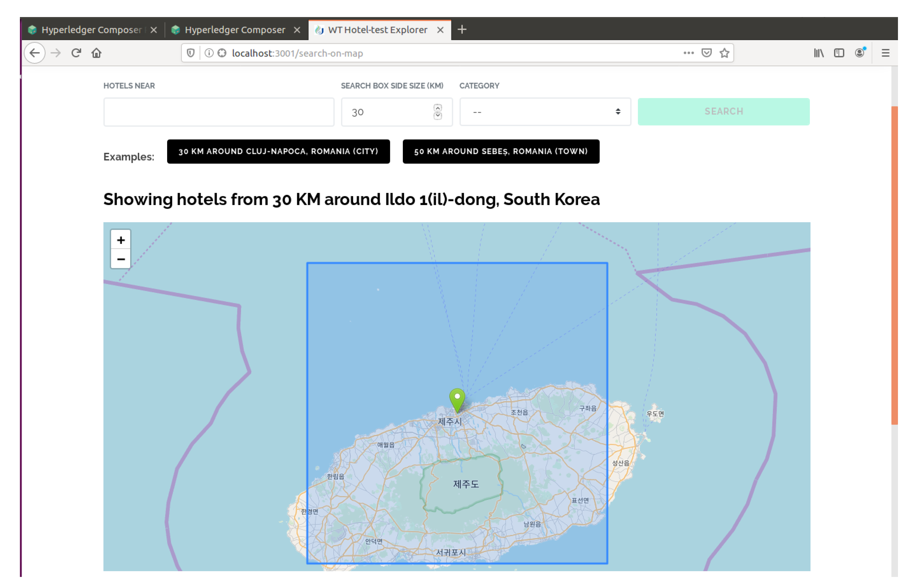
Task: Switch to the first Hyperledger Composer tab
Action: (91, 30)
